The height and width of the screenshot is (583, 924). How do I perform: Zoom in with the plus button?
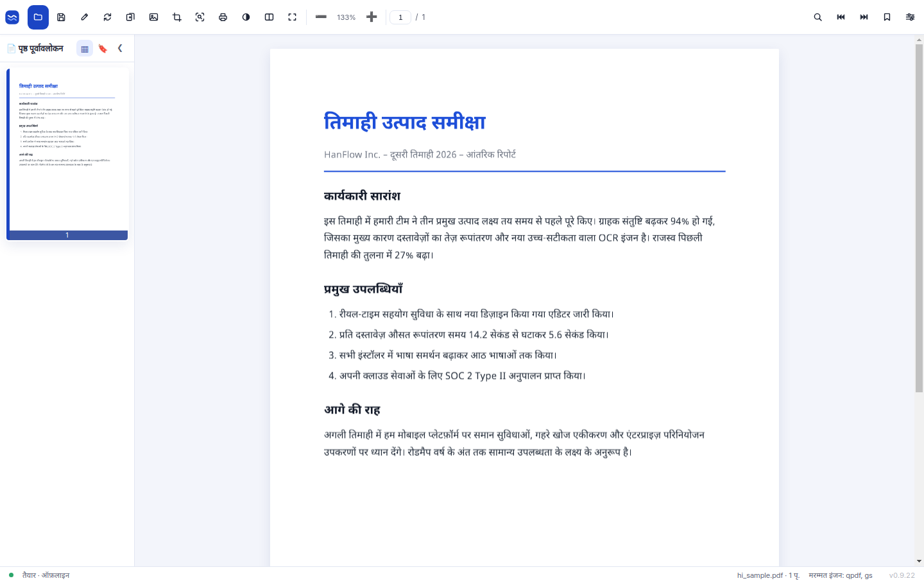coord(372,17)
